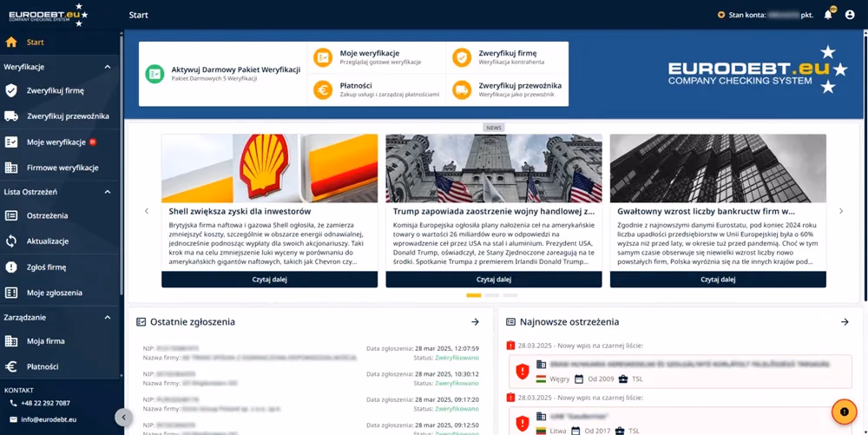
Task: Click headline Gwałtowny wzrost liczby bankructw firm
Action: point(706,211)
